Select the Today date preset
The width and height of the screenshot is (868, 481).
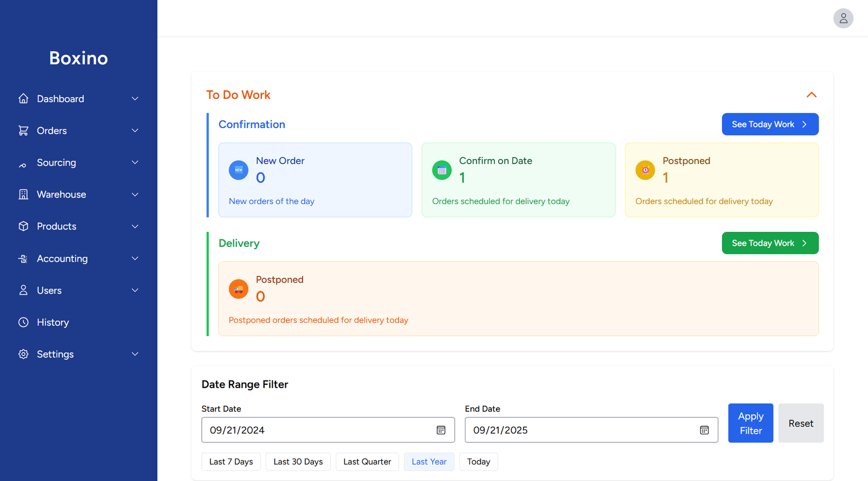click(478, 462)
